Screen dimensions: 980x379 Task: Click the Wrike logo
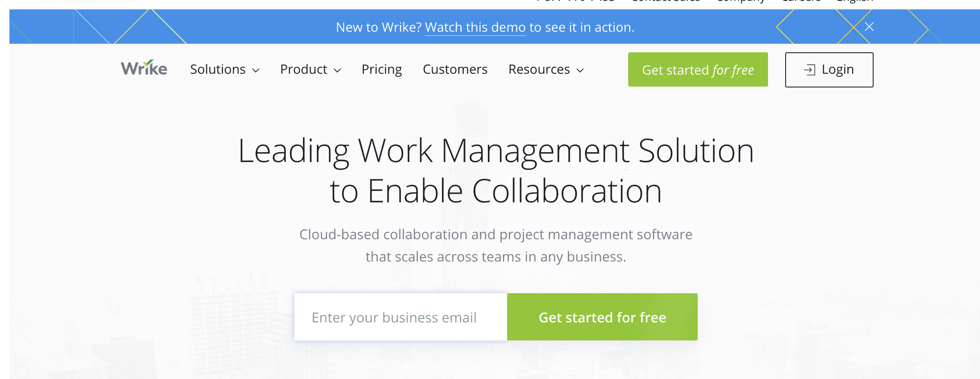coord(144,68)
